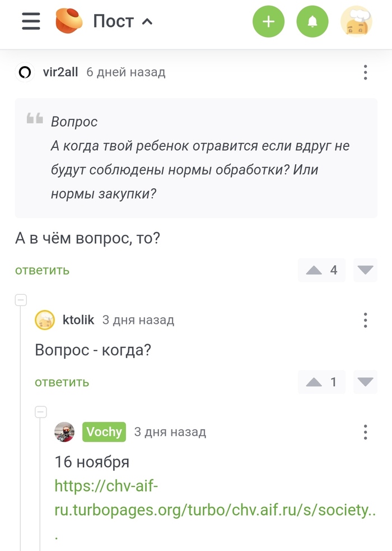The width and height of the screenshot is (392, 551).
Task: Open vir2all's profile avatar
Action: [x=25, y=72]
